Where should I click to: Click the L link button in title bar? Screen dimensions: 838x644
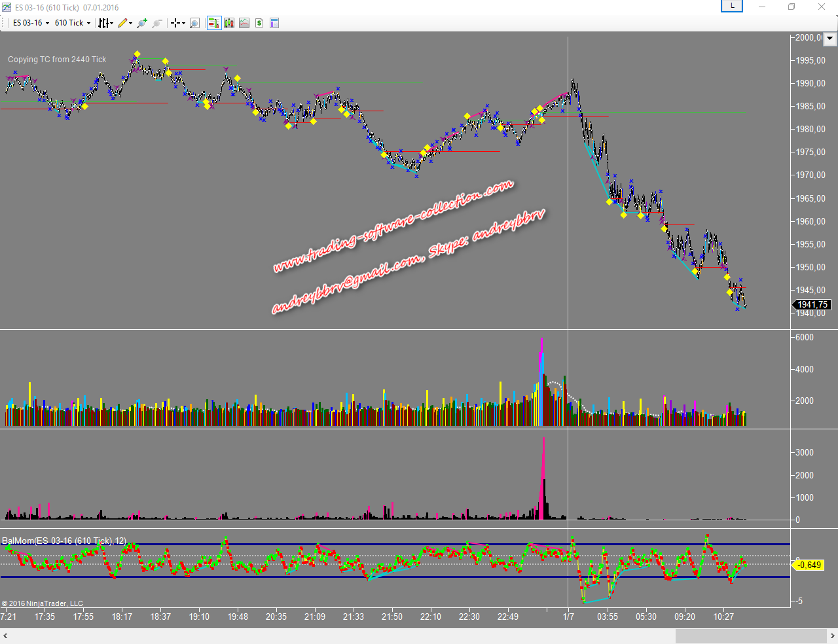732,7
